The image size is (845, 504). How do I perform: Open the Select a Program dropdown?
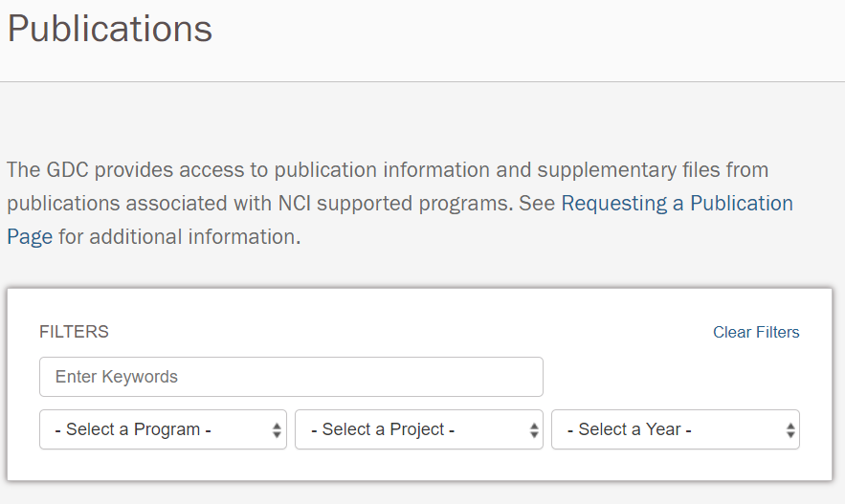click(x=153, y=430)
